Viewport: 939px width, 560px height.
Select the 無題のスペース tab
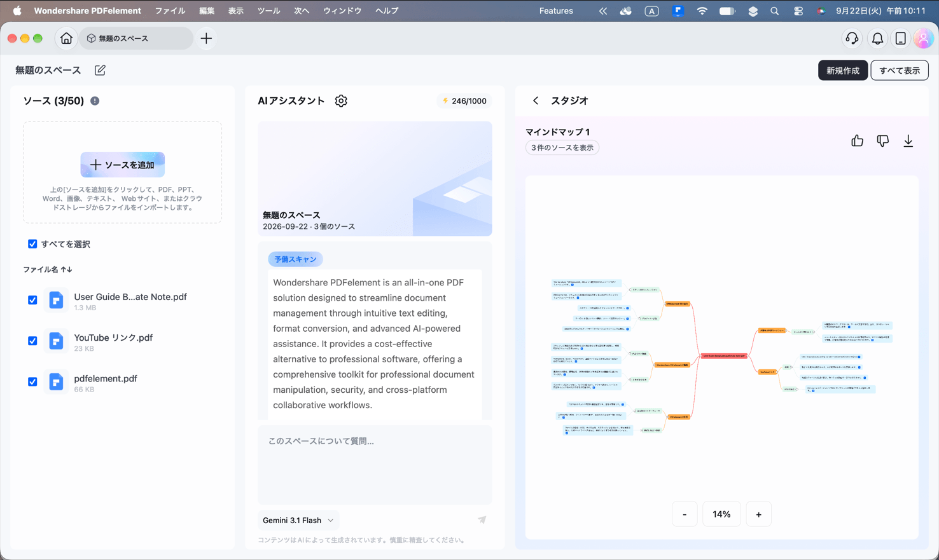tap(136, 39)
